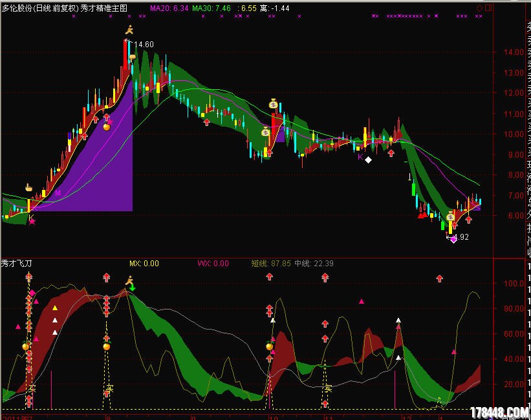Click the 20.00 indicator axis label
This screenshot has width=531, height=420.
point(514,384)
